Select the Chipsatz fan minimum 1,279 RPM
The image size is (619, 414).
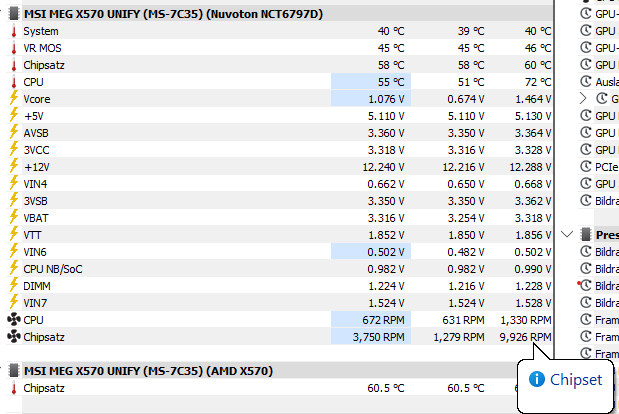coord(459,337)
